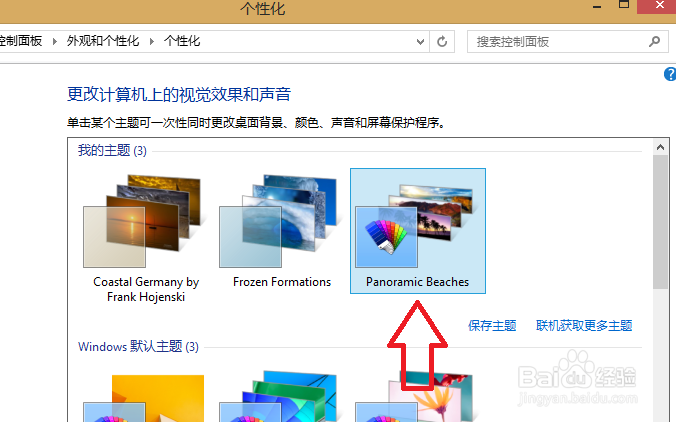The height and width of the screenshot is (422, 676).
Task: Select the Coastal Germany by Frank Hojenski theme
Action: 146,238
